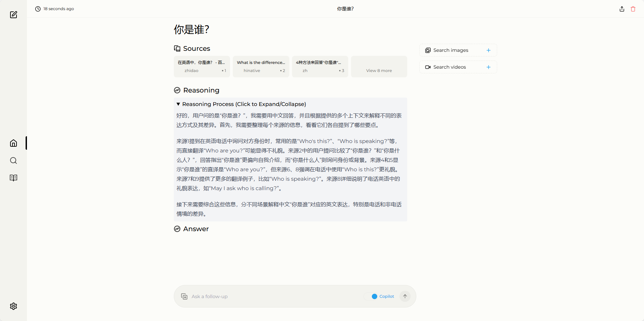Open the third source card from zh
The width and height of the screenshot is (644, 321).
[320, 67]
